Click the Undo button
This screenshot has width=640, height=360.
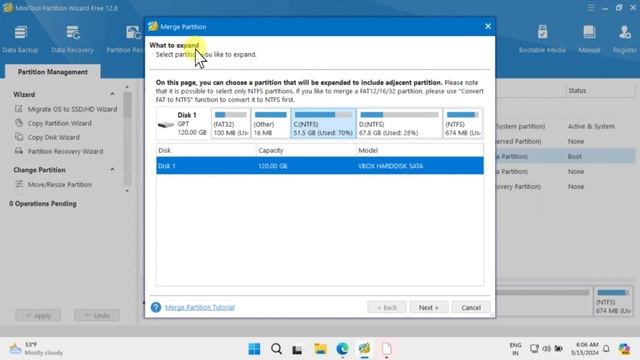point(97,315)
